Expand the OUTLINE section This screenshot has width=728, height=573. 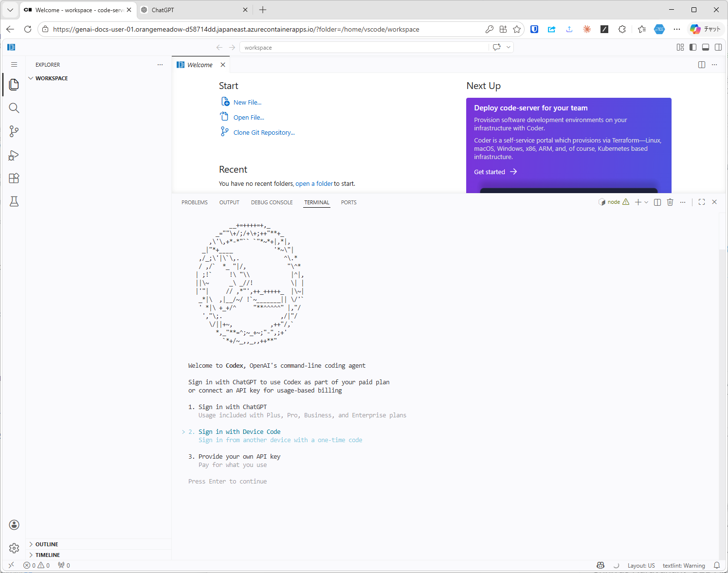coord(47,544)
